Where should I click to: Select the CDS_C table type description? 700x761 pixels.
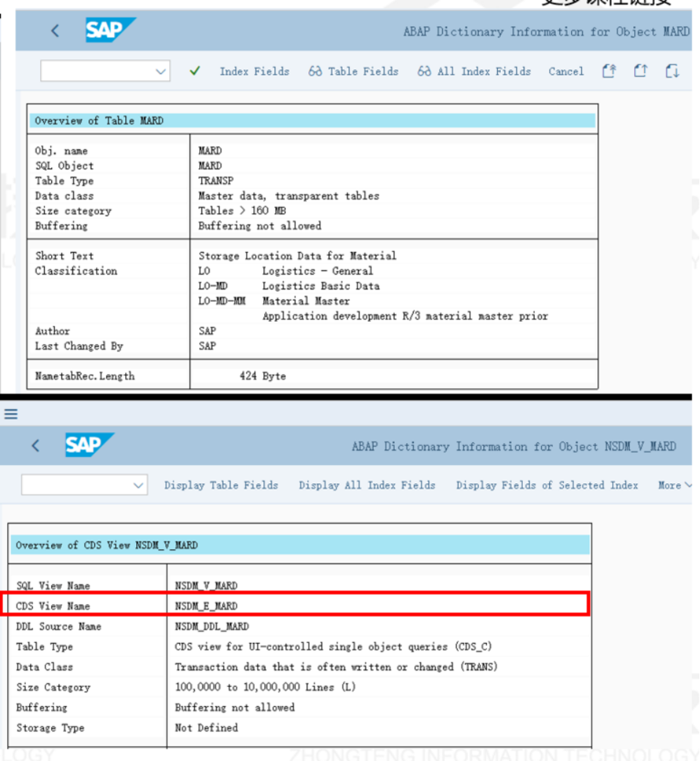tap(333, 646)
